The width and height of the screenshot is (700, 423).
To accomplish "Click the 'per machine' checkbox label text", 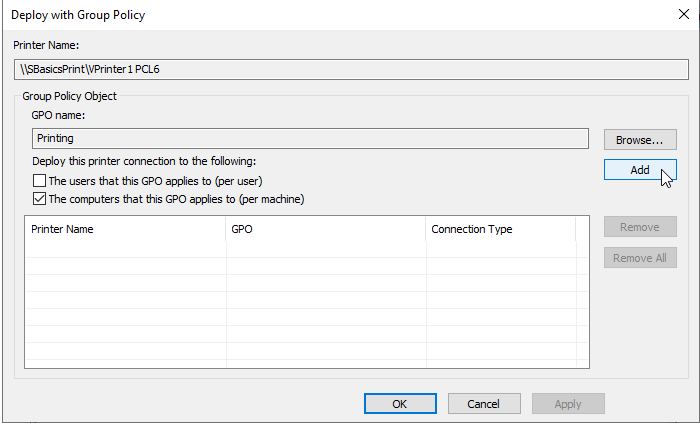I will [x=176, y=199].
